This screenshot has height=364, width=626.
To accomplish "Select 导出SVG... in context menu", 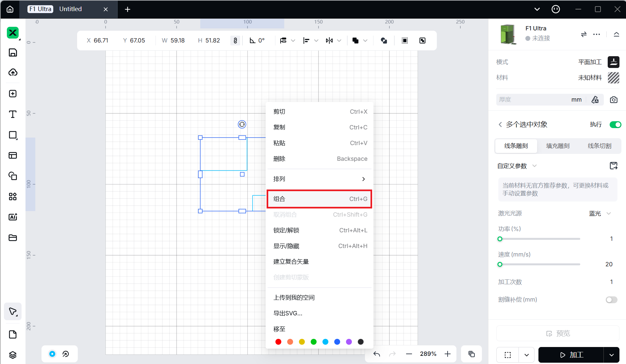I will (288, 313).
